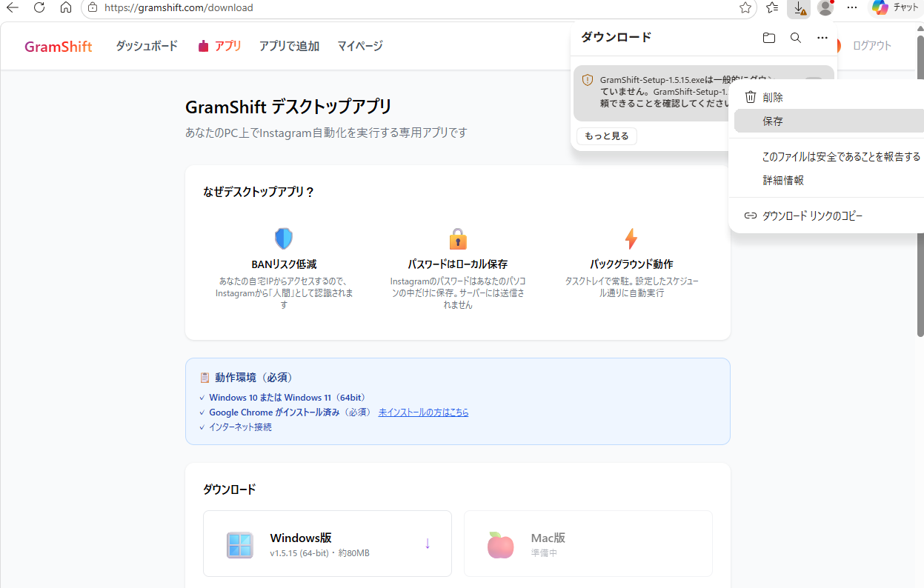The width and height of the screenshot is (924, 588).
Task: Click the clipboard icon beside 動作環境
Action: pyautogui.click(x=205, y=377)
